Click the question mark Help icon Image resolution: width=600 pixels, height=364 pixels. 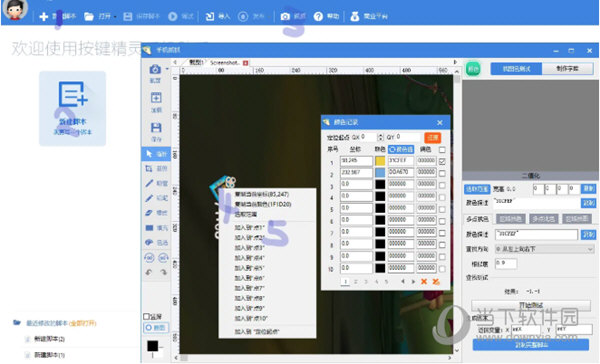(x=318, y=16)
